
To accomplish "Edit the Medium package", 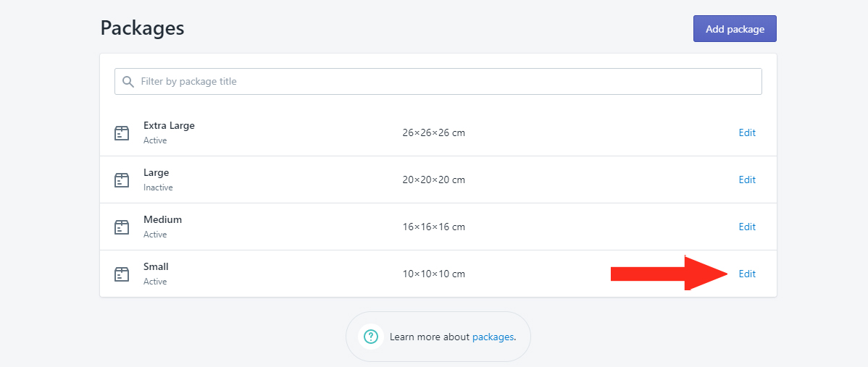I will (747, 227).
